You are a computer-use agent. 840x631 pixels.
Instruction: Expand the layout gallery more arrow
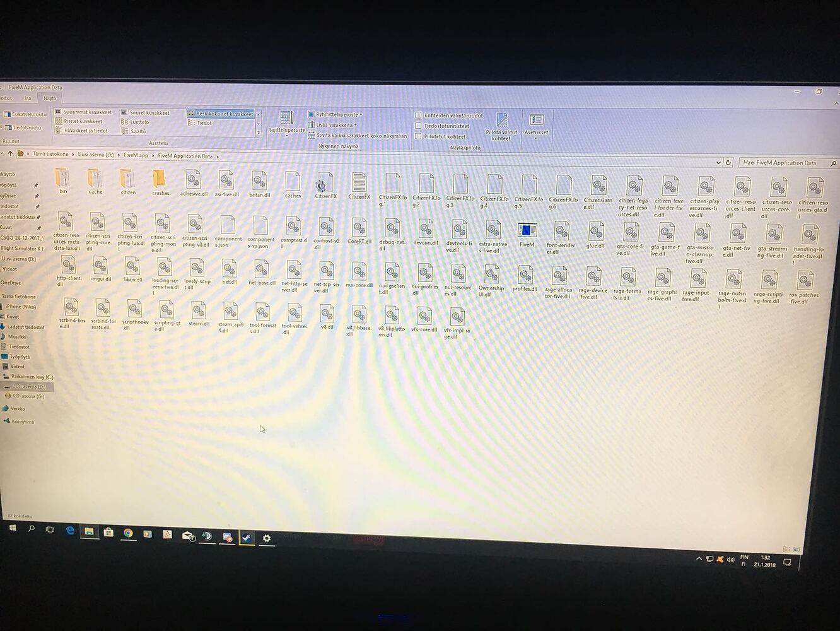(259, 133)
